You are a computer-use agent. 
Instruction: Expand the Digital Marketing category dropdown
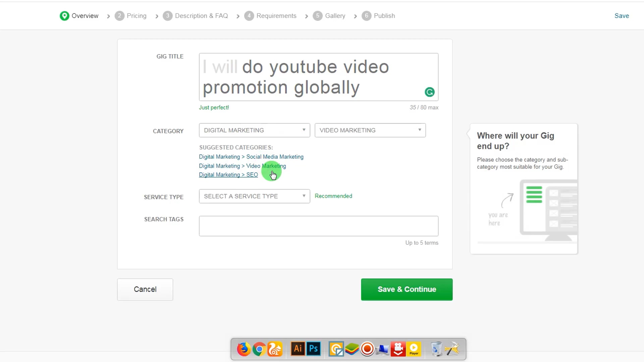tap(254, 130)
